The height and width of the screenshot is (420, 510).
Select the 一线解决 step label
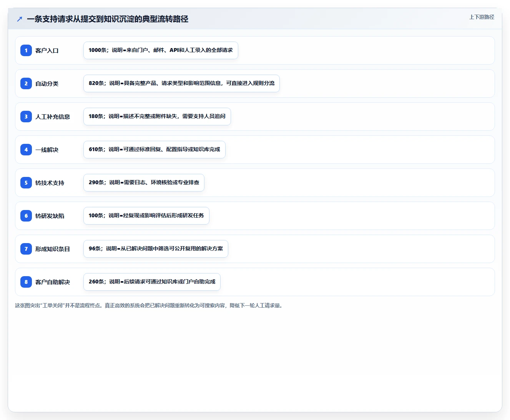point(47,150)
